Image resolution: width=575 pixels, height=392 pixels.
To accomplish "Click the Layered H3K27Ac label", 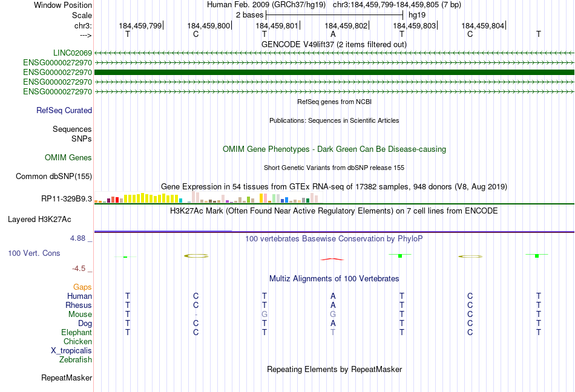I will (x=39, y=219).
